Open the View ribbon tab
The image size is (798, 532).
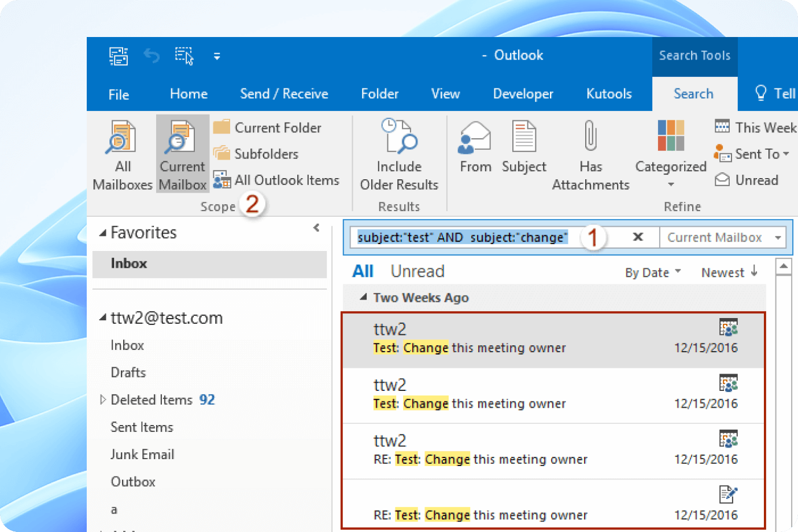(x=445, y=94)
